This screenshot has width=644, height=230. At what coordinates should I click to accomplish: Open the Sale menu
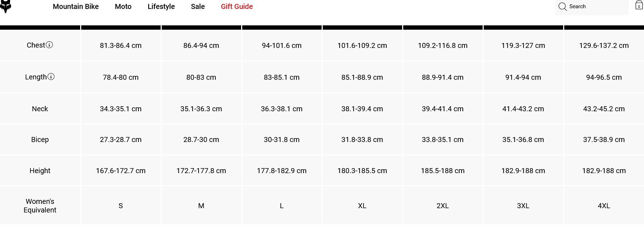[198, 6]
